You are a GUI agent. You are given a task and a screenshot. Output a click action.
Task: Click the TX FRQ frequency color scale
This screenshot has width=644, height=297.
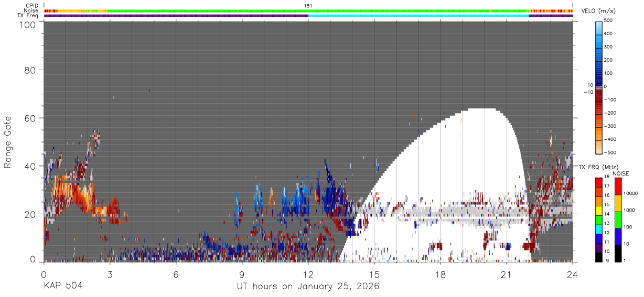click(x=599, y=219)
